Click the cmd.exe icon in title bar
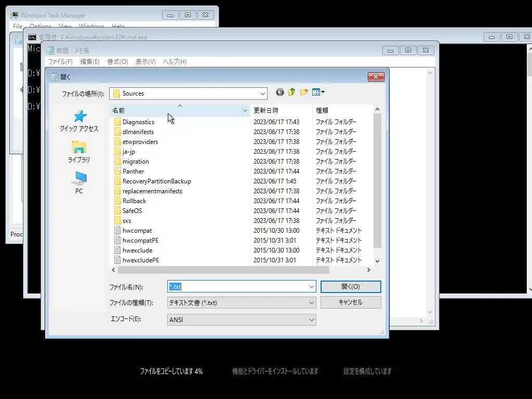Viewport: 532px width, 399px height. (x=32, y=37)
